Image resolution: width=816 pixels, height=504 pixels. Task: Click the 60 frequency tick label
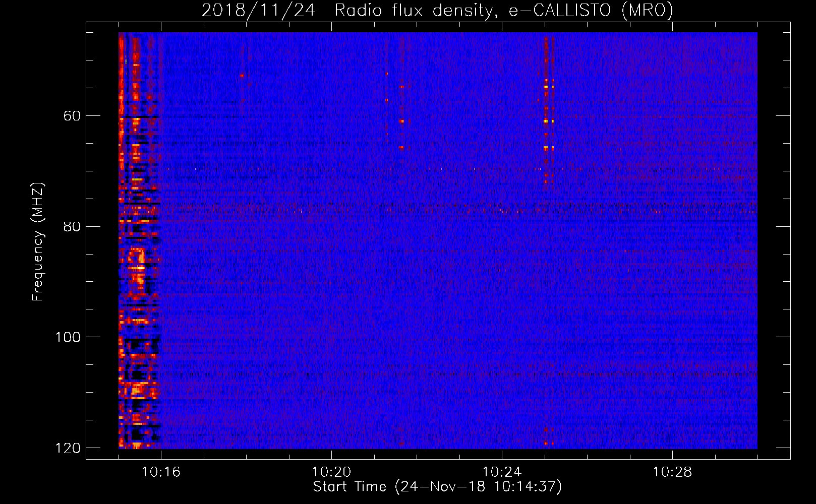click(72, 116)
